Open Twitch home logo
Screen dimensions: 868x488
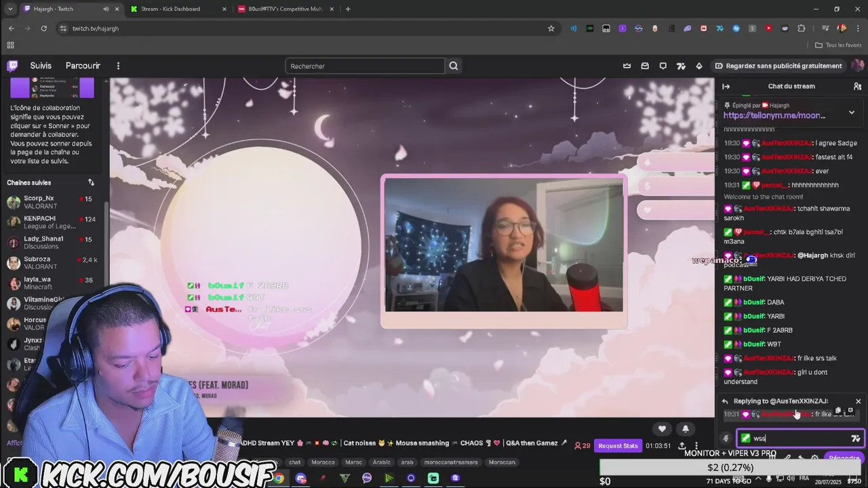[x=12, y=66]
